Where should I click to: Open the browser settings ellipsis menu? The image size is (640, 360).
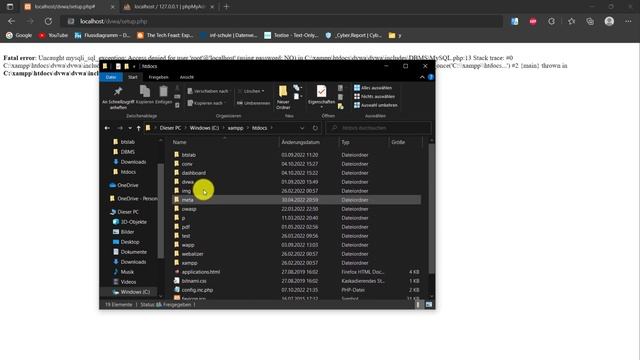pyautogui.click(x=628, y=21)
